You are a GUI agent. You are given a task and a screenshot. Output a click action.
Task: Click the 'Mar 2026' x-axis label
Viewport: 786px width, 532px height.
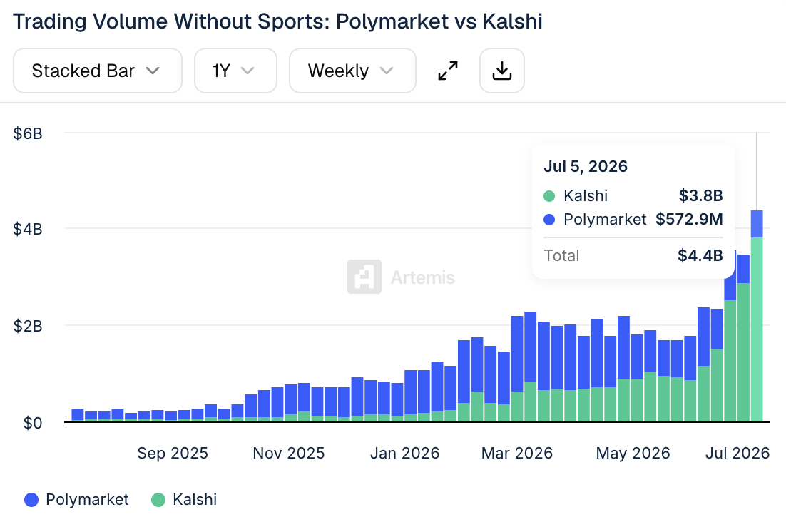pos(517,454)
